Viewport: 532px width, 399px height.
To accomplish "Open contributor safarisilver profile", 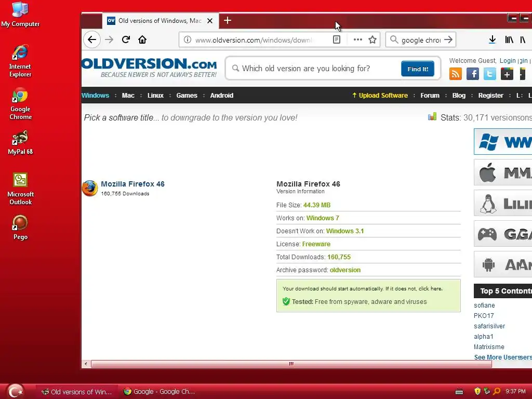I will (489, 326).
